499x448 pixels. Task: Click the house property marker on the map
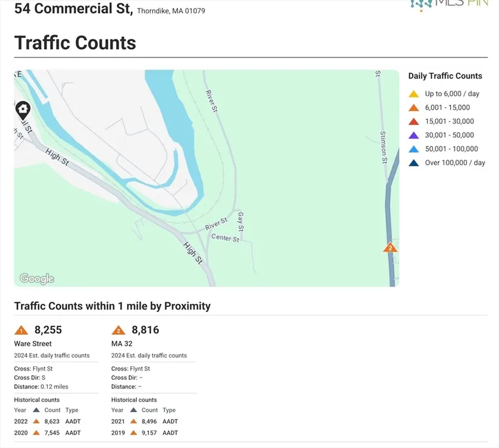(x=23, y=110)
